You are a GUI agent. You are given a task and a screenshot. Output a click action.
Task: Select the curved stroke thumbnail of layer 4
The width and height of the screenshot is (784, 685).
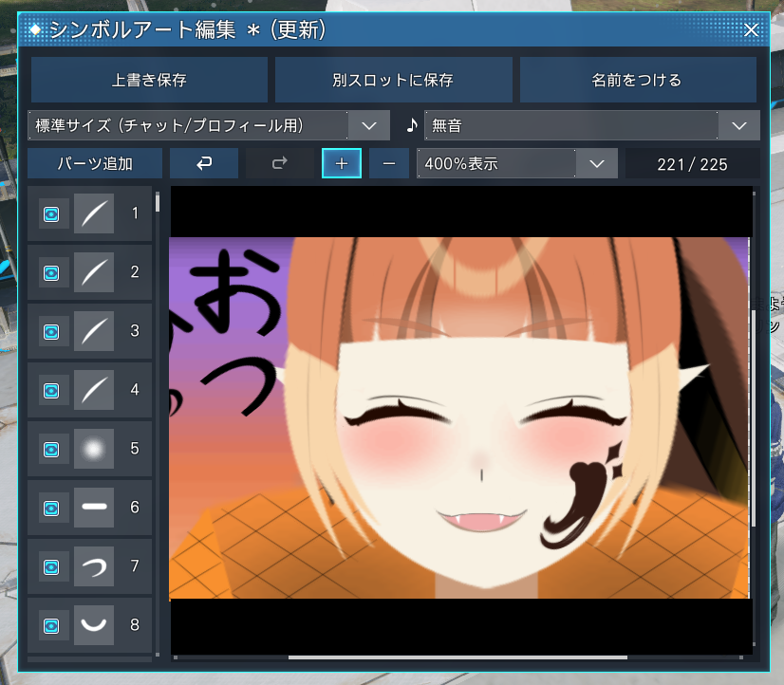pos(94,390)
